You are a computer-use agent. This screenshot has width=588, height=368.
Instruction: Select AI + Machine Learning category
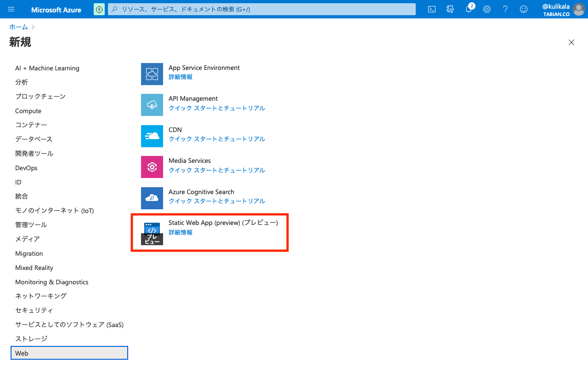pyautogui.click(x=47, y=68)
